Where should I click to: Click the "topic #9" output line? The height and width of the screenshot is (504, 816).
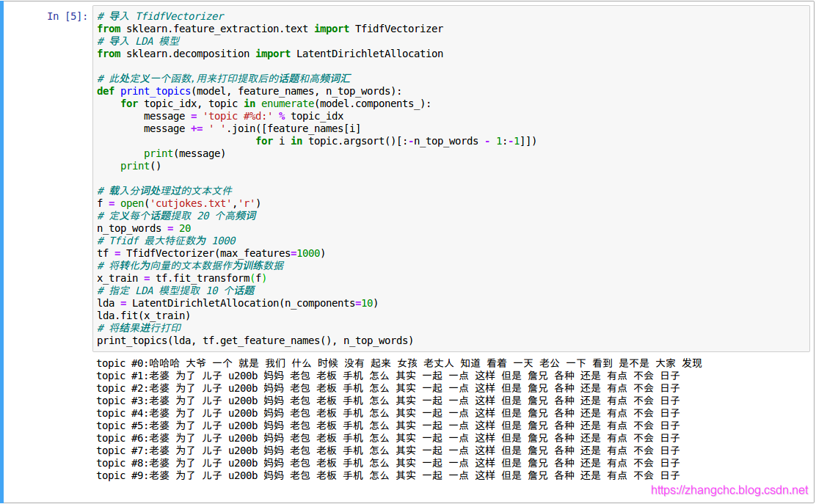[388, 476]
